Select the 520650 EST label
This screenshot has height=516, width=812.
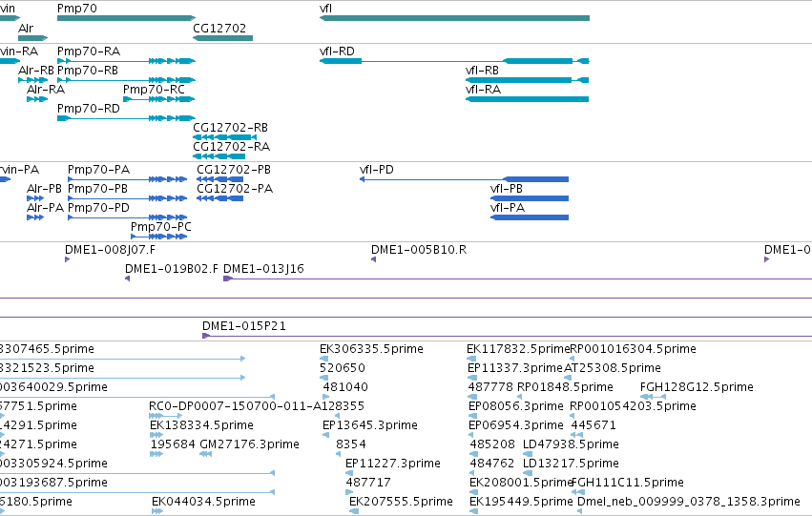pyautogui.click(x=343, y=368)
